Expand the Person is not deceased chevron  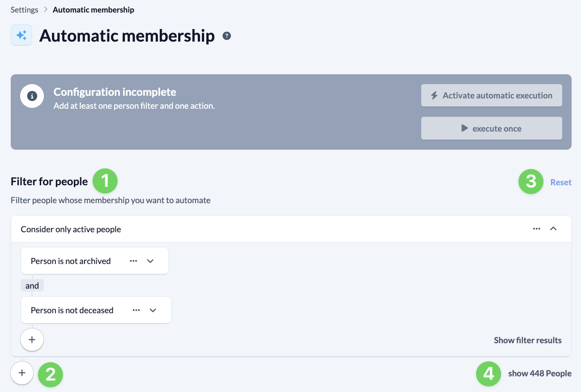pyautogui.click(x=153, y=310)
